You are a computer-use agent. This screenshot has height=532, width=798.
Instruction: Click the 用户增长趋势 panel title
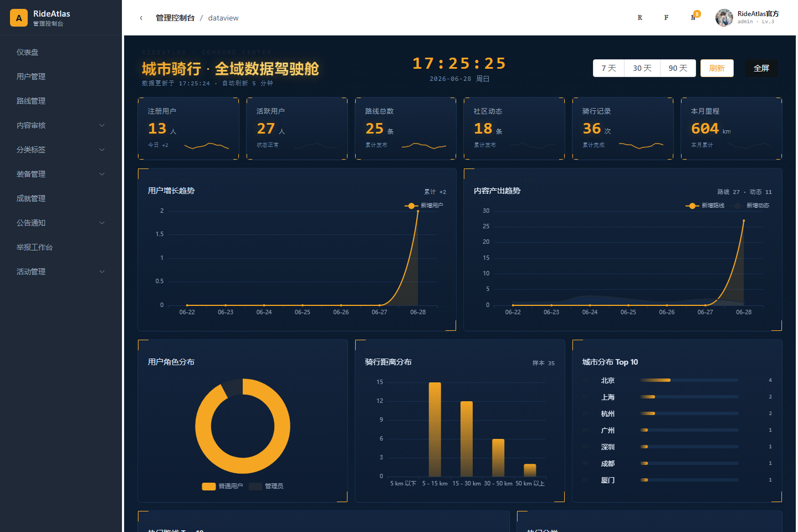tap(171, 191)
